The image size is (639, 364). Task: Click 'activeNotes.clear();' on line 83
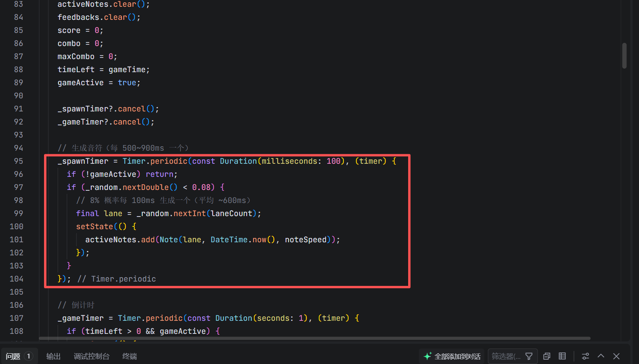click(x=104, y=4)
